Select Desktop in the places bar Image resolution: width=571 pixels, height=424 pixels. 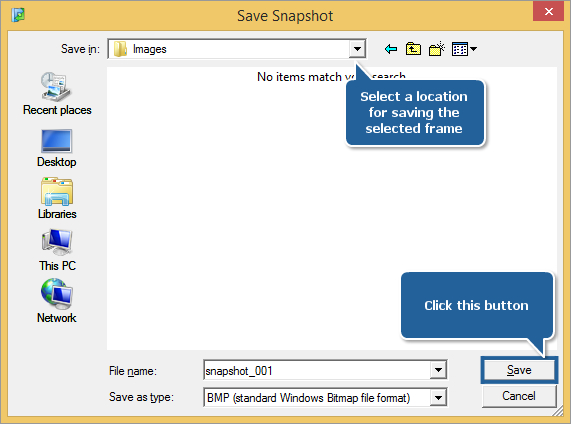pos(57,148)
